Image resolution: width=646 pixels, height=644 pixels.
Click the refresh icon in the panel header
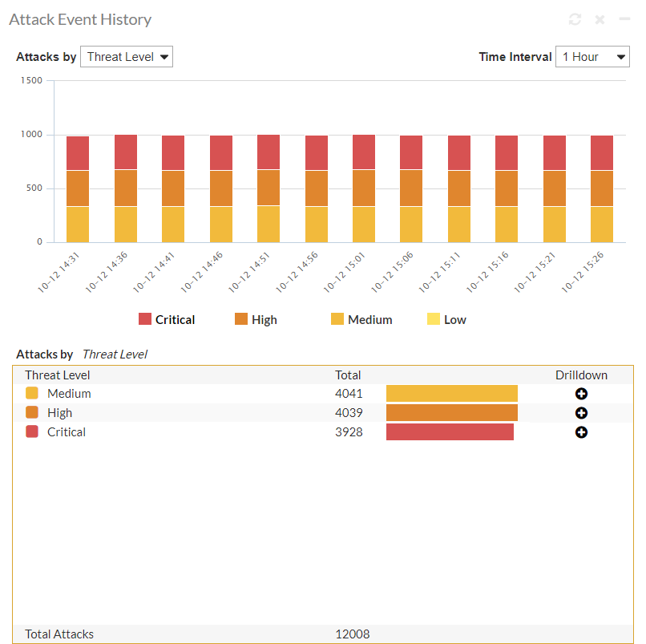(x=575, y=19)
